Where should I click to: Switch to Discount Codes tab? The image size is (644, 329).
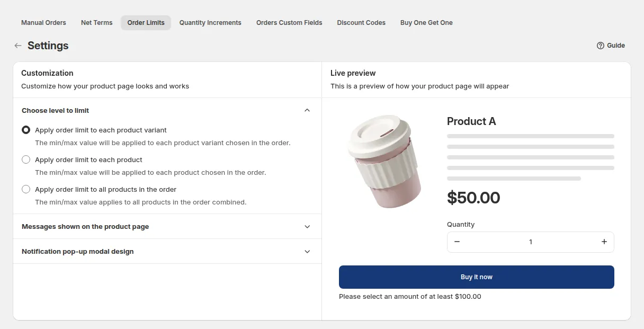pos(361,23)
